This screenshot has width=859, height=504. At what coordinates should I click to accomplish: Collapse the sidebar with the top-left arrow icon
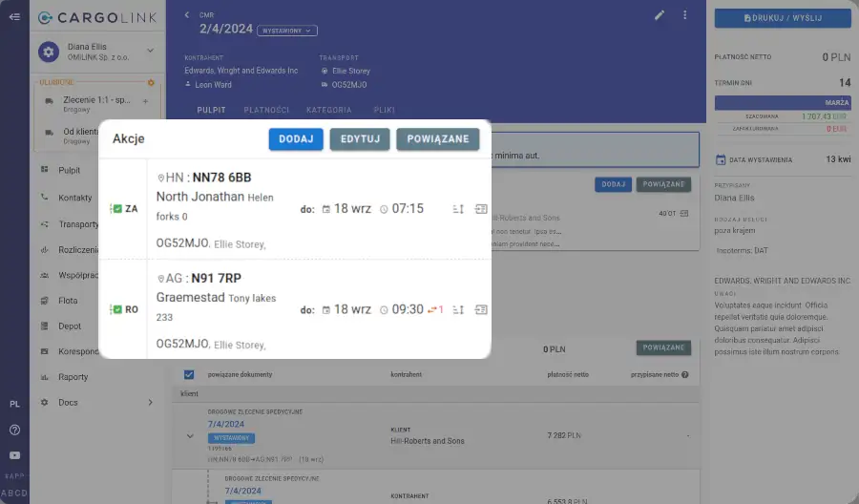click(x=14, y=17)
